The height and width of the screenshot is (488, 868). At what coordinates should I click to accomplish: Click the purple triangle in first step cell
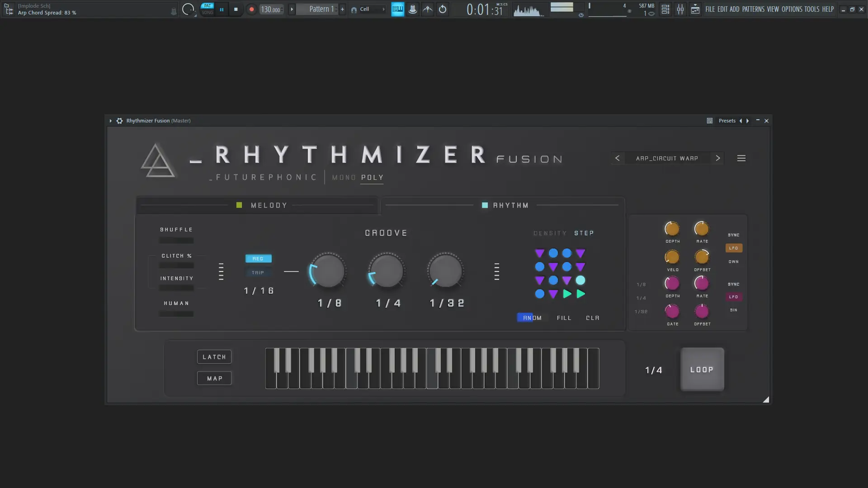point(539,253)
